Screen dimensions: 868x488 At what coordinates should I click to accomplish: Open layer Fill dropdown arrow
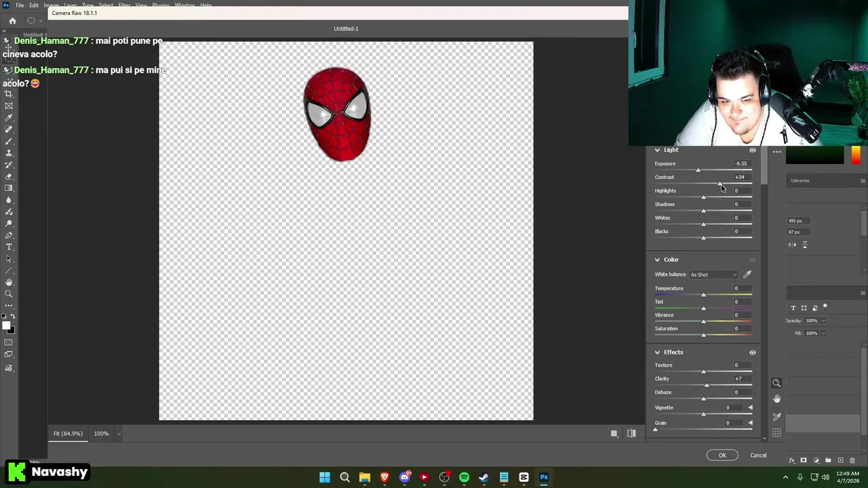coord(823,333)
